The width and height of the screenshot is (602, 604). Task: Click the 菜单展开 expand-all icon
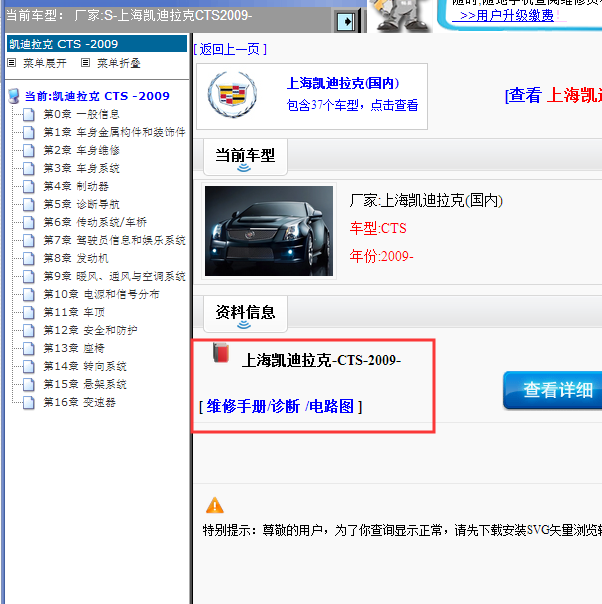coord(12,62)
